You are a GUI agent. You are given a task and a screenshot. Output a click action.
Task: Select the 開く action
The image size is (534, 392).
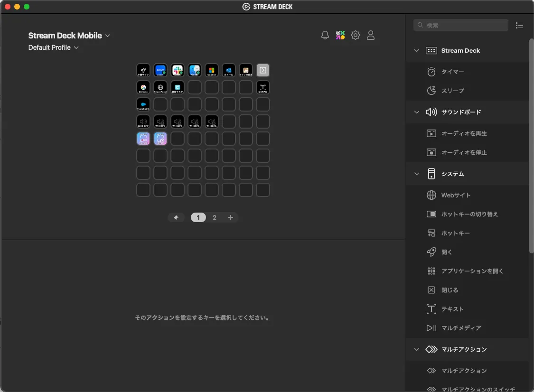(468, 252)
